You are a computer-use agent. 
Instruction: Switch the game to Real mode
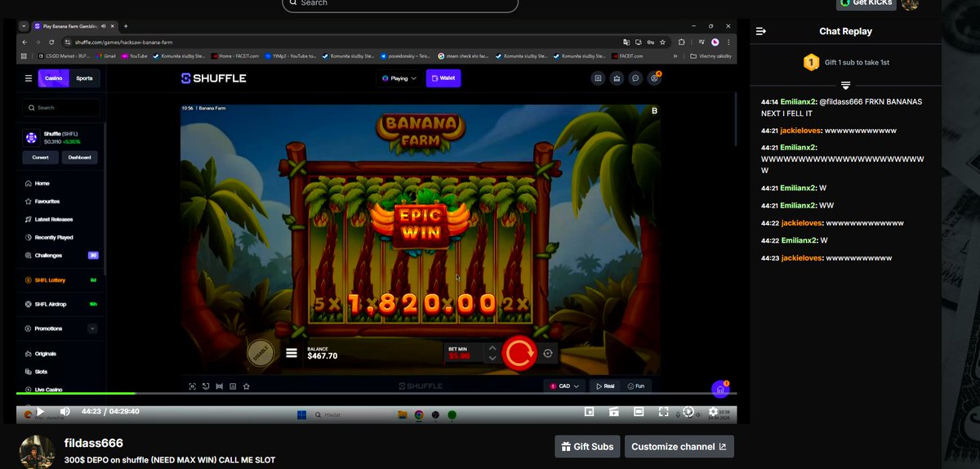tap(605, 386)
